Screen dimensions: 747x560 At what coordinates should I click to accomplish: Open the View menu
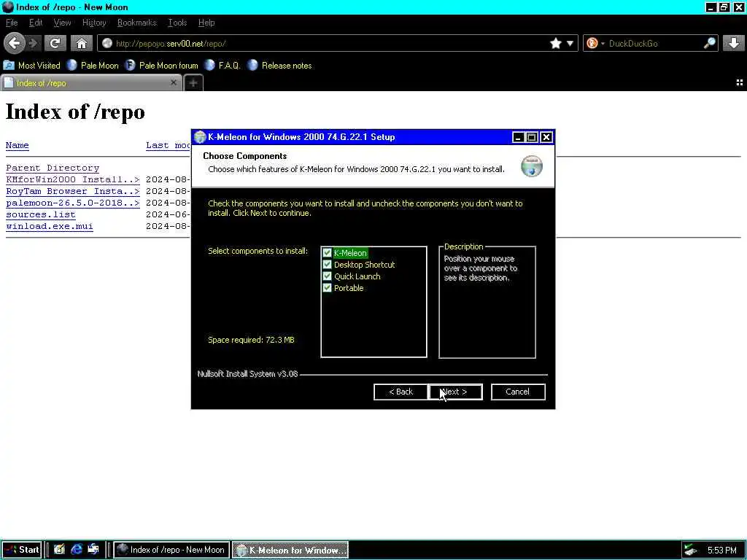coord(63,23)
